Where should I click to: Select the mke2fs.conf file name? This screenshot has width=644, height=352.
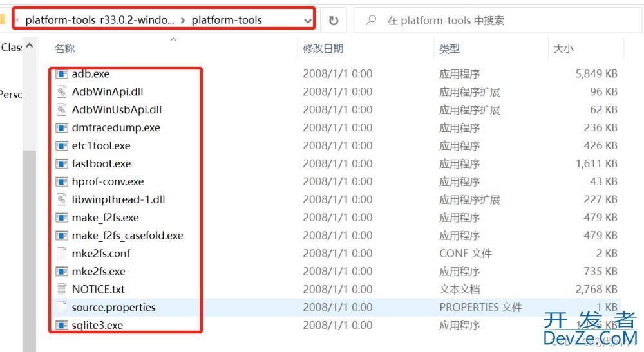point(101,254)
